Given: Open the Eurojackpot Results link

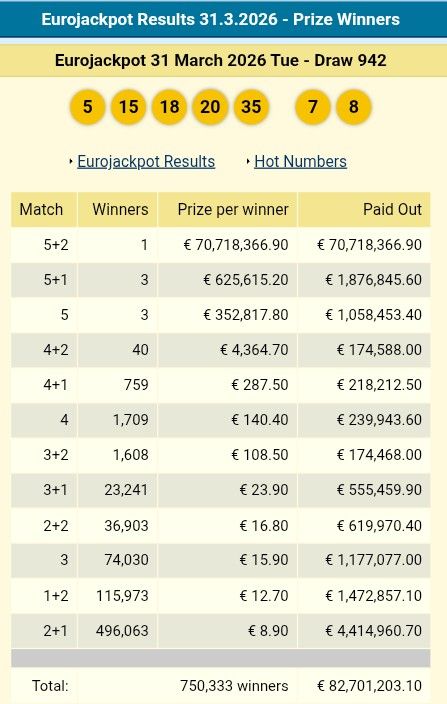Looking at the screenshot, I should [146, 162].
